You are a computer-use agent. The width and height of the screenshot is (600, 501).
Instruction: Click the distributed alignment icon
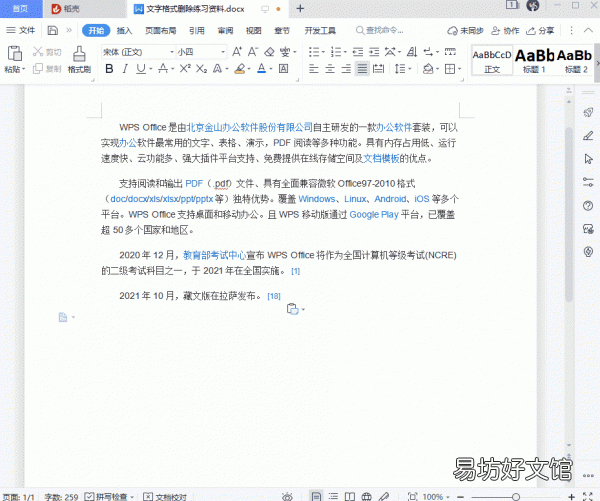tap(378, 69)
